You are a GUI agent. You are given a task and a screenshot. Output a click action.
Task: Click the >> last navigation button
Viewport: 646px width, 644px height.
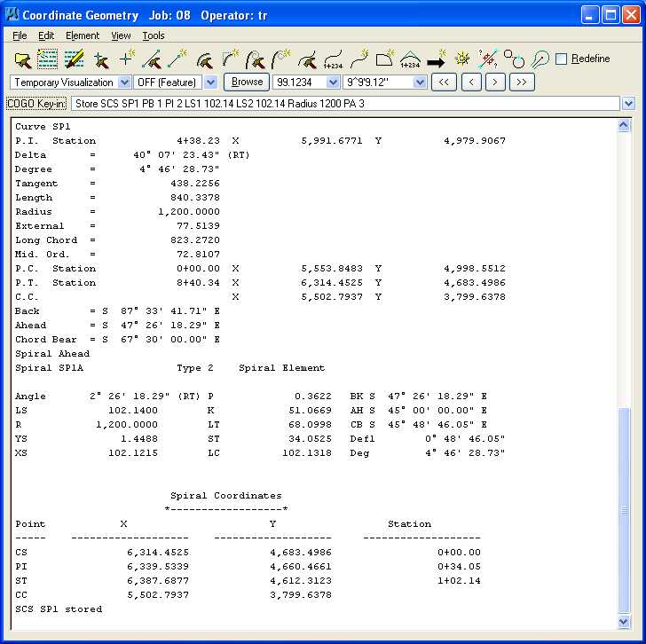[523, 82]
